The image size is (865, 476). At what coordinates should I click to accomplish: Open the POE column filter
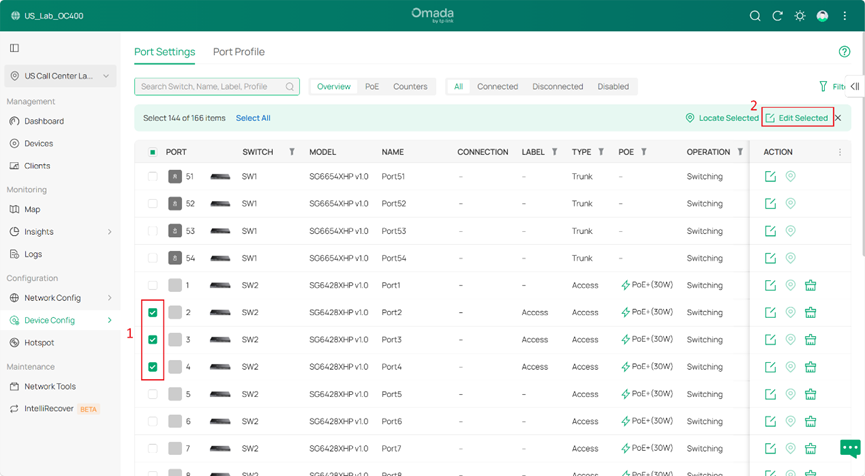[x=644, y=152]
